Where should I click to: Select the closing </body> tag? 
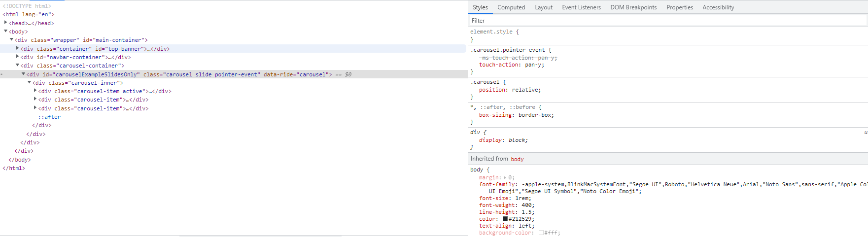tap(20, 160)
